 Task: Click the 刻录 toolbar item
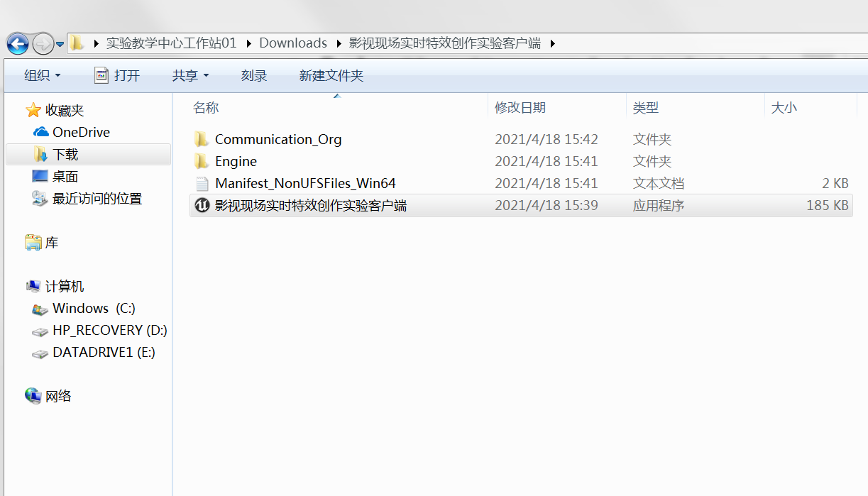(253, 75)
